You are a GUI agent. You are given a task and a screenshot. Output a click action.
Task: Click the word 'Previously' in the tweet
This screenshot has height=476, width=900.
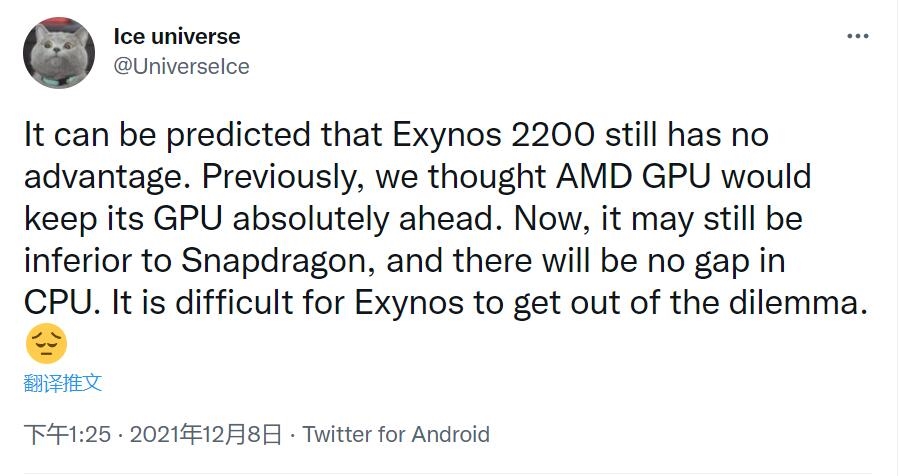pos(279,178)
